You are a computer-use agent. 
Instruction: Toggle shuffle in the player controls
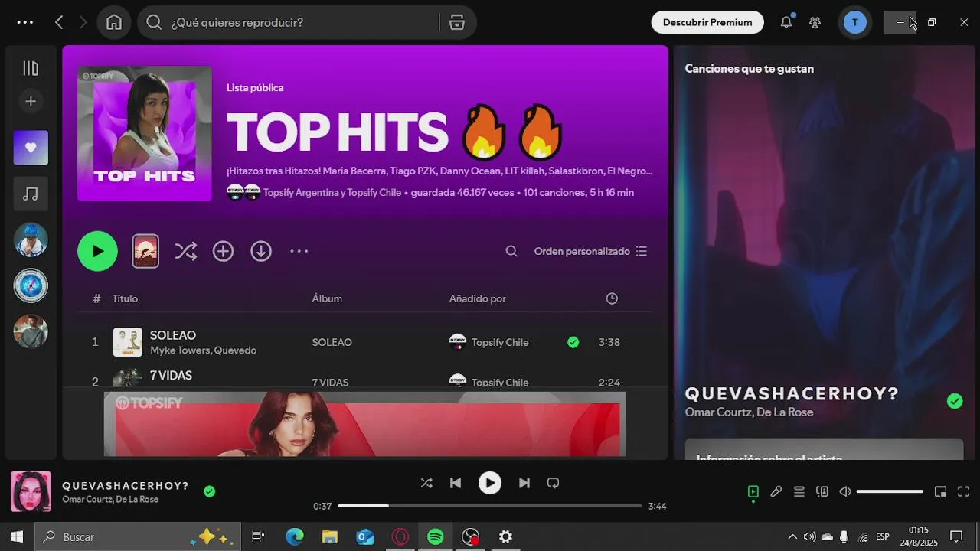[x=426, y=483]
